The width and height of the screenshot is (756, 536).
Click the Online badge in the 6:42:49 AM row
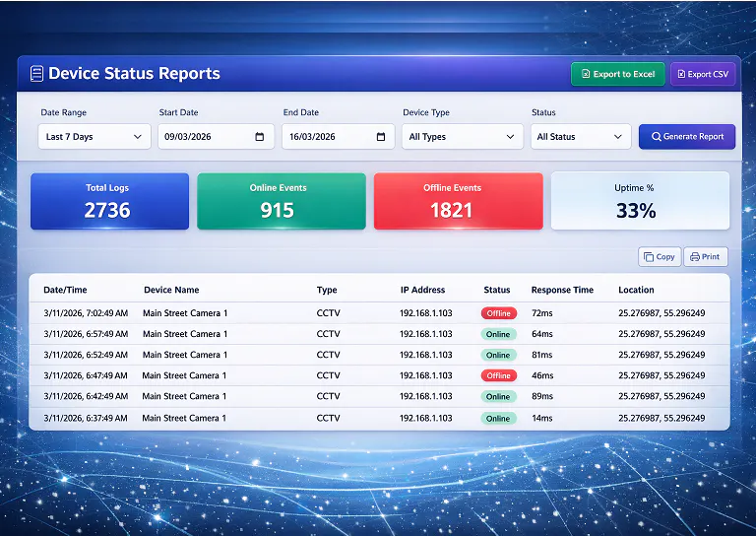(498, 396)
